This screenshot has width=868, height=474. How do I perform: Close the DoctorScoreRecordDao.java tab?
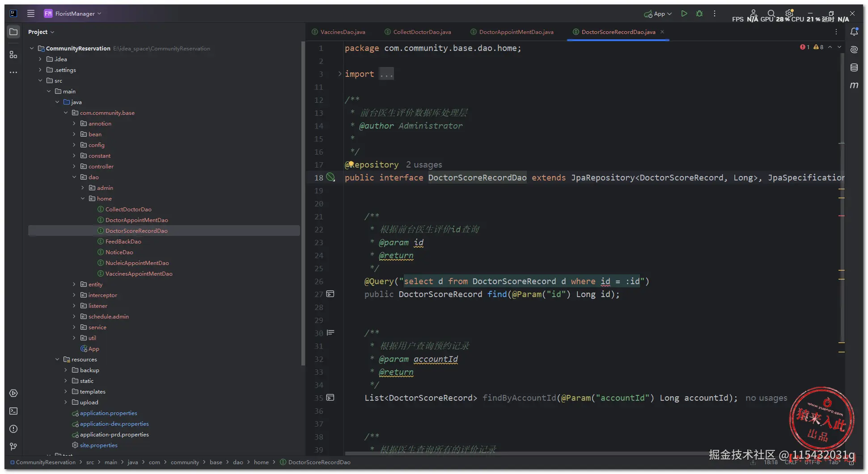pyautogui.click(x=662, y=32)
